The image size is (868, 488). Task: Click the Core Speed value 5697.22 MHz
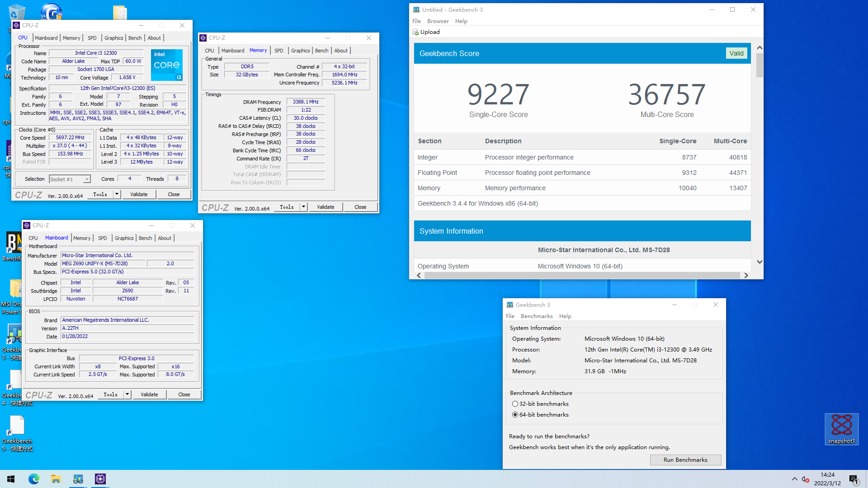point(70,138)
